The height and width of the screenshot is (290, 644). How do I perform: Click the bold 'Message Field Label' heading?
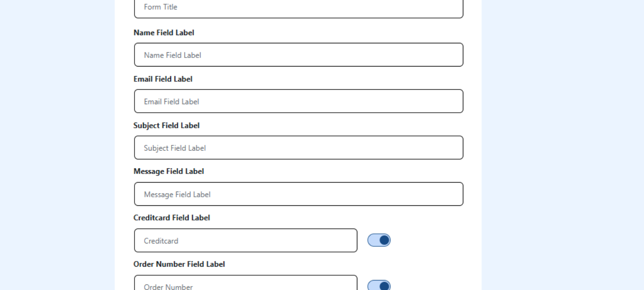click(169, 171)
